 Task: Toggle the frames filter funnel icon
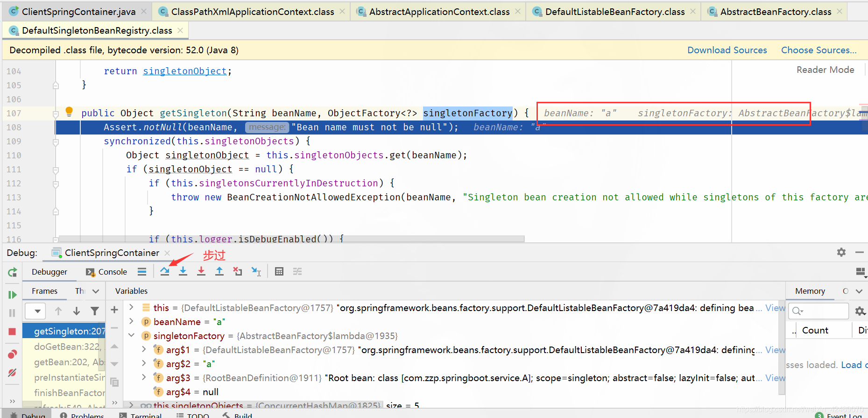pyautogui.click(x=95, y=311)
